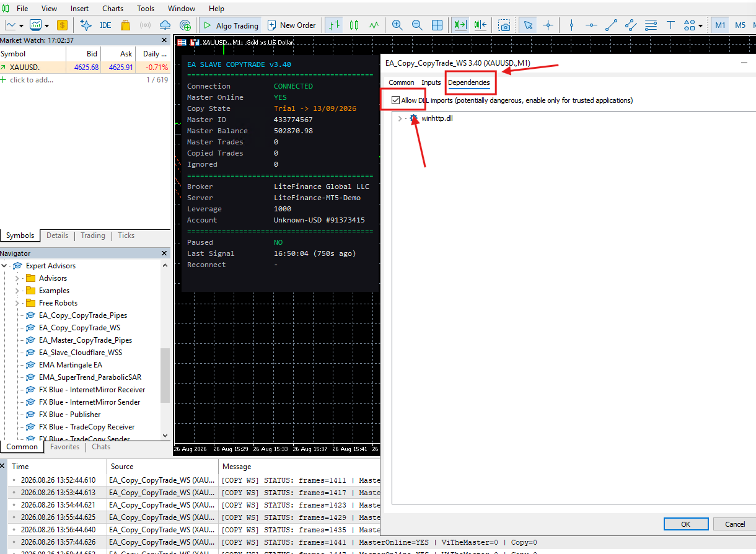Select the text label tool

pos(670,25)
